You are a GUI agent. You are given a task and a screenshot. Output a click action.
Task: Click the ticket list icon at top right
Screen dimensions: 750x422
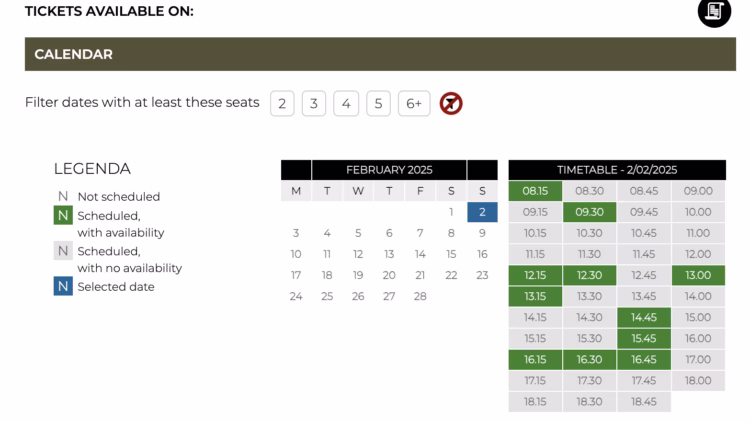[x=714, y=11]
